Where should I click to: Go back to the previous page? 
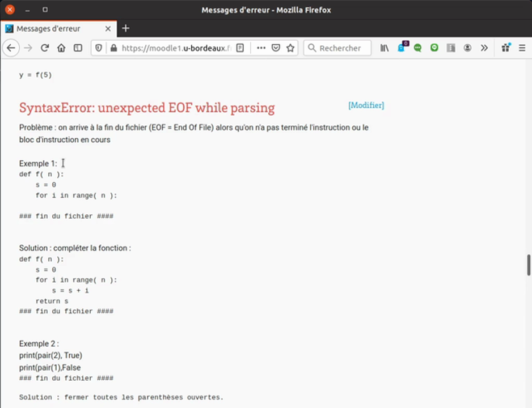pyautogui.click(x=11, y=48)
